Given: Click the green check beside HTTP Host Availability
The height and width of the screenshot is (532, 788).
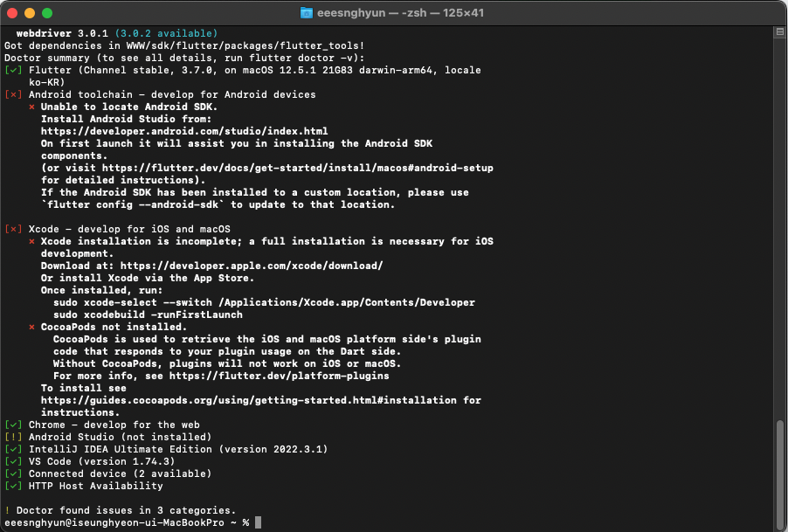Looking at the screenshot, I should (x=13, y=486).
